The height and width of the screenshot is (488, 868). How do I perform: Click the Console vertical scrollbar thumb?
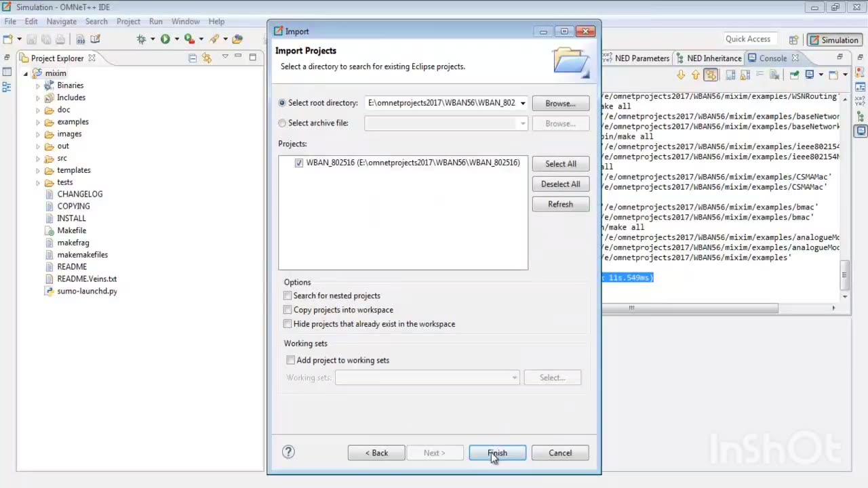coord(845,274)
